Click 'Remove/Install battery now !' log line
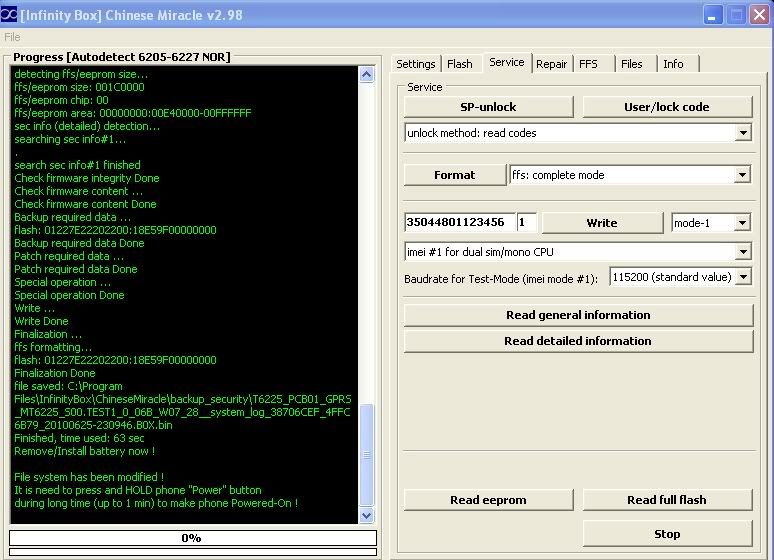 pos(84,451)
